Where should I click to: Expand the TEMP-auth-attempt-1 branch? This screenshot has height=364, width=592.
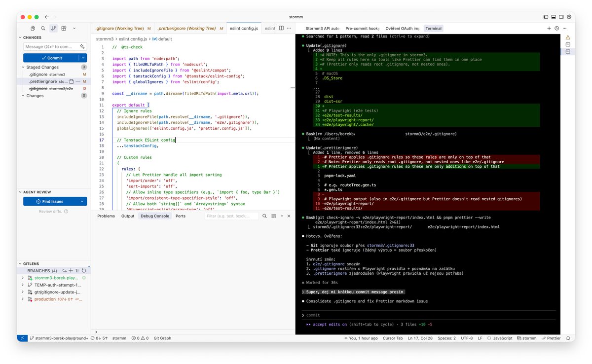click(23, 285)
